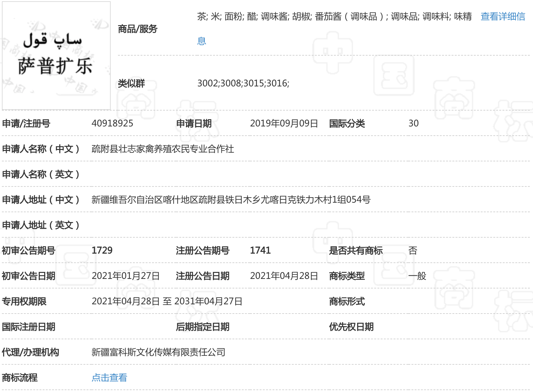Open the 点击查看 trademark process link
The image size is (533, 392).
109,377
